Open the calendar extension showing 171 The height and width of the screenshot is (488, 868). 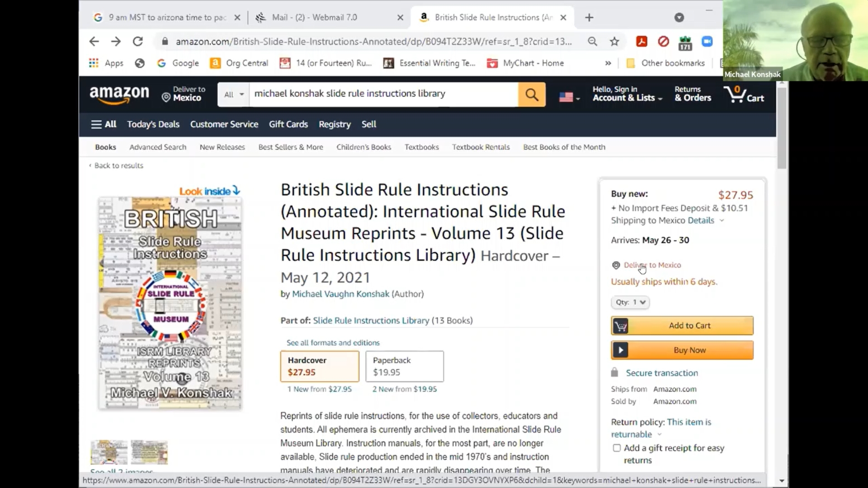coord(685,42)
